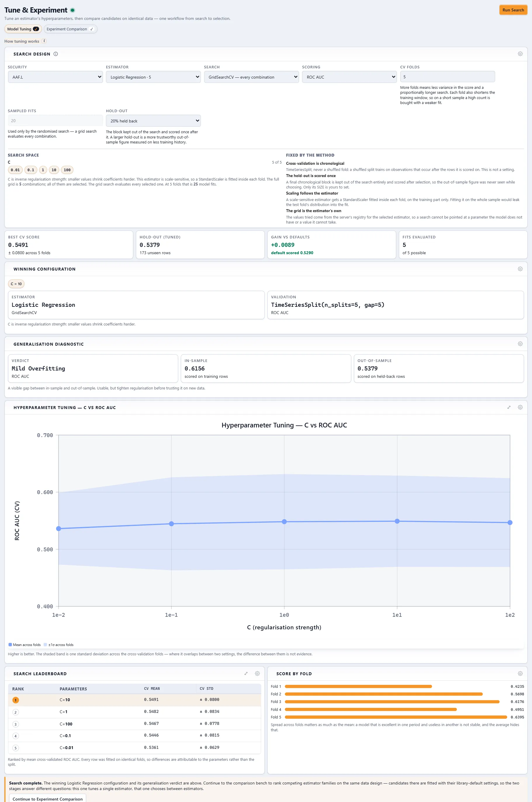Open the Hold-out dropdown

[x=153, y=121]
